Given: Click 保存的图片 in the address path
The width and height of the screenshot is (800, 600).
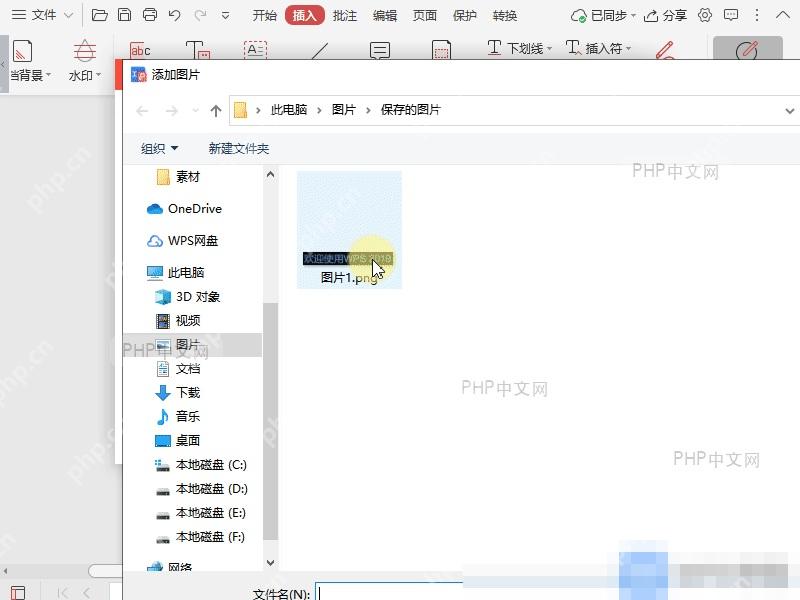Looking at the screenshot, I should coord(410,109).
